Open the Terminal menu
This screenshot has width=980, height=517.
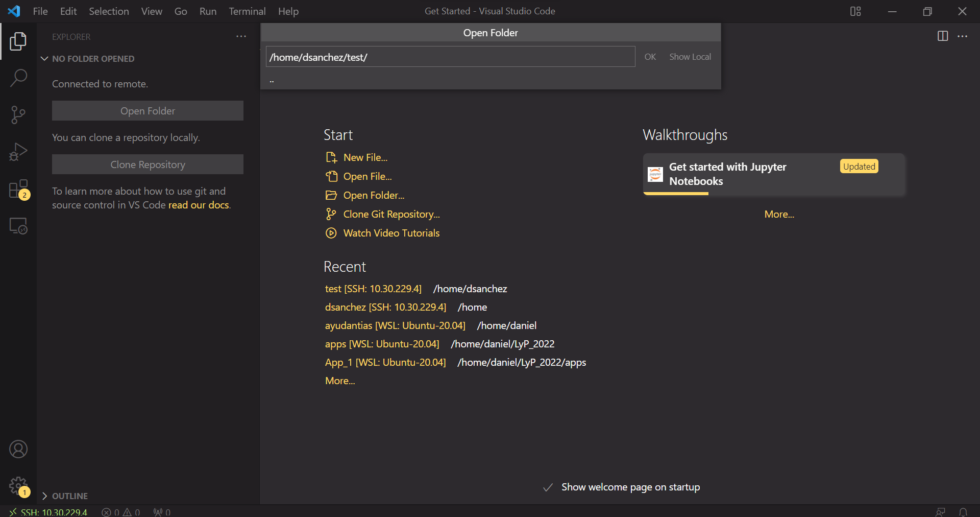[247, 11]
